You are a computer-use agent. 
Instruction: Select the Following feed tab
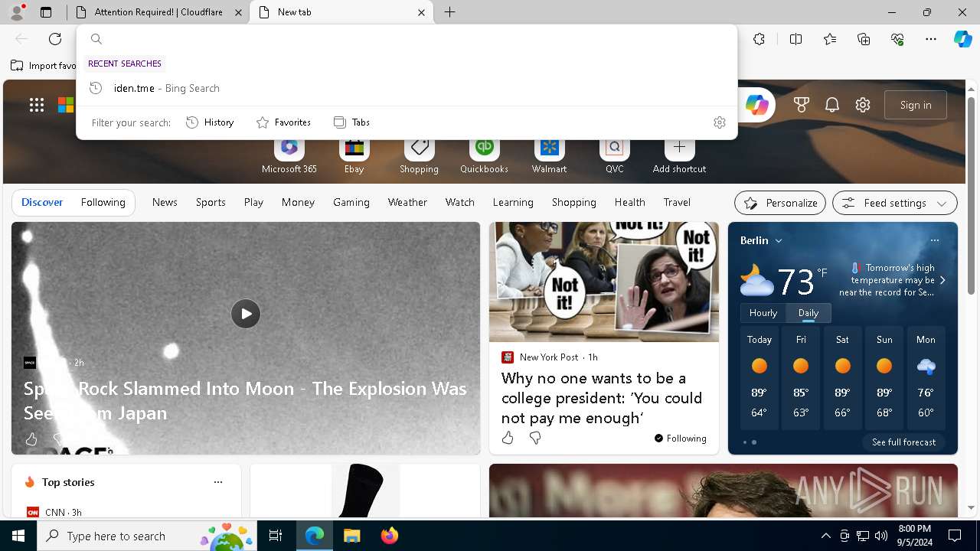click(x=103, y=202)
